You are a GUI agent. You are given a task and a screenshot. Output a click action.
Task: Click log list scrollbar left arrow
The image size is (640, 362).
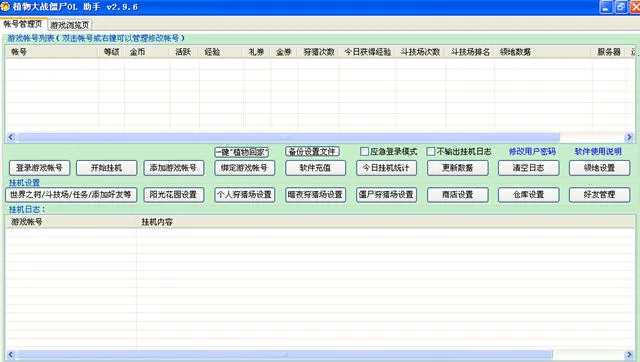[11, 354]
